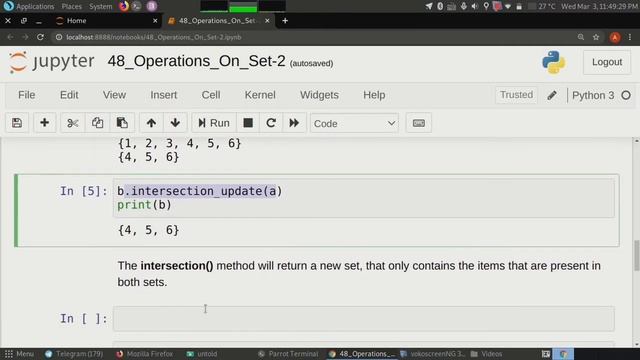Paste cells below using the clipboard icon
This screenshot has height=360, width=640.
tap(122, 123)
